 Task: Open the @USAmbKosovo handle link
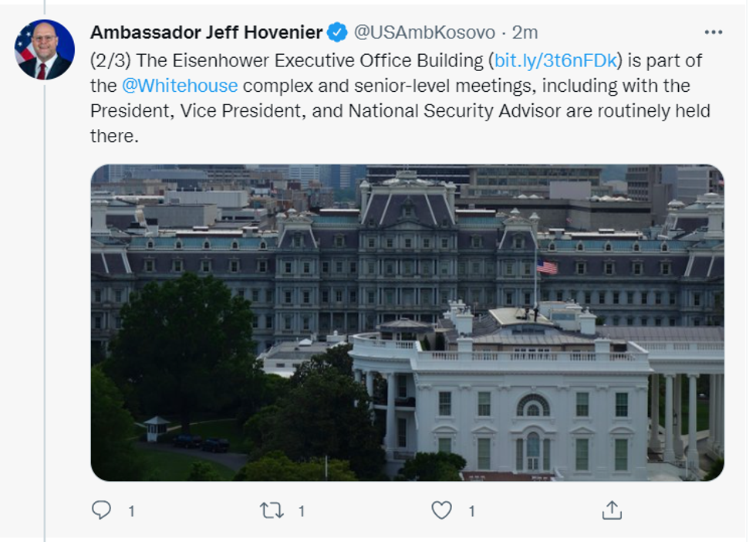[424, 32]
